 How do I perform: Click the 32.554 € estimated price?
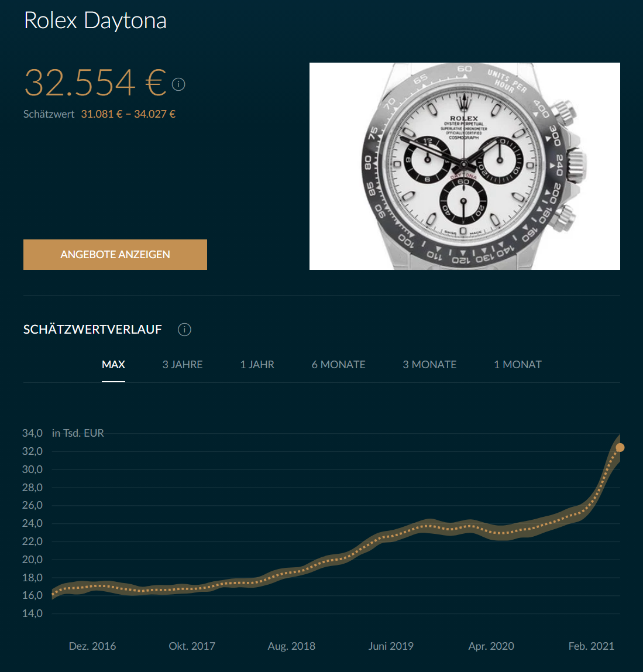pos(95,83)
